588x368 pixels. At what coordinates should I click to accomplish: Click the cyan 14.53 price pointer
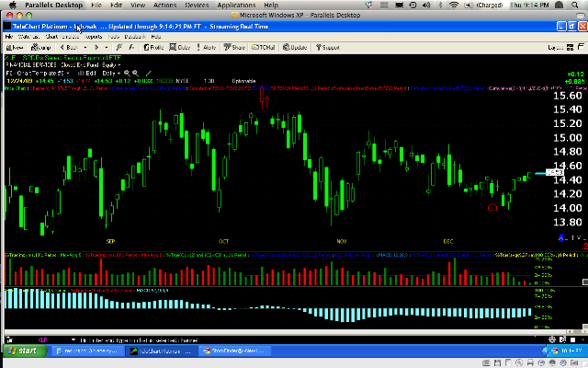coord(549,172)
